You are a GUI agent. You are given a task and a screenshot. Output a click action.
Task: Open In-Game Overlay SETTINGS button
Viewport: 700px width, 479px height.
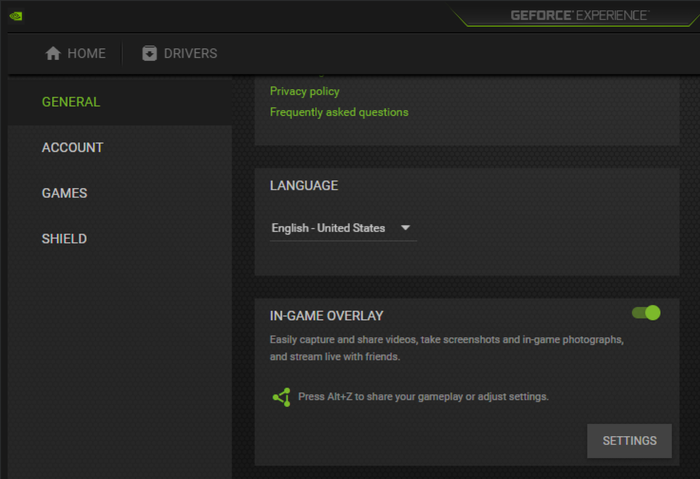point(629,441)
